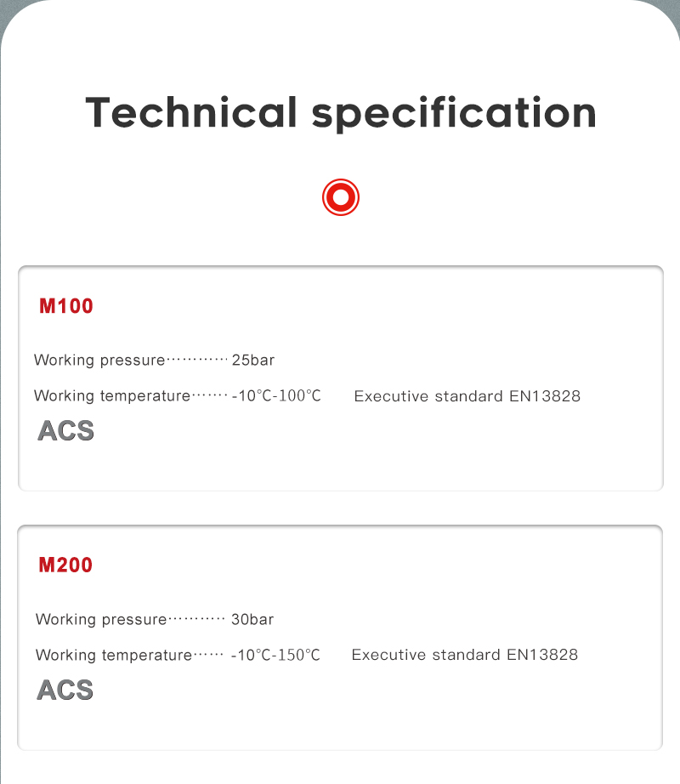Screen dimensions: 680x784
Task: Click the 25bar pressure value
Action: 253,361
